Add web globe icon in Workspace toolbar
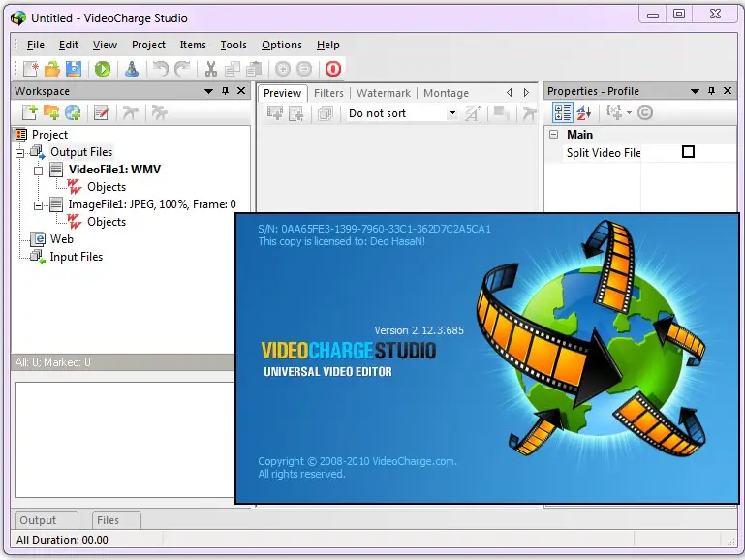Image resolution: width=745 pixels, height=560 pixels. click(x=73, y=112)
